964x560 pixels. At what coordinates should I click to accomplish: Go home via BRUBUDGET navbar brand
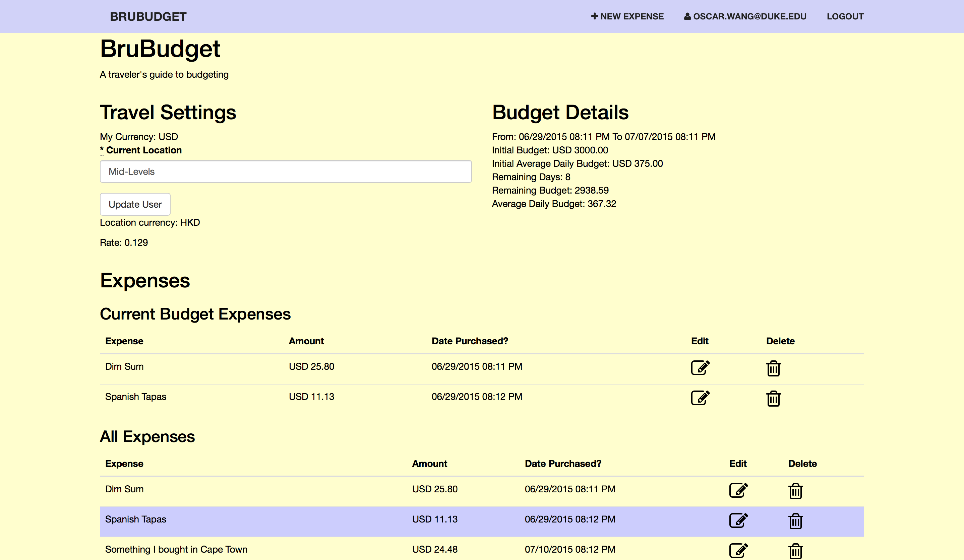click(148, 16)
